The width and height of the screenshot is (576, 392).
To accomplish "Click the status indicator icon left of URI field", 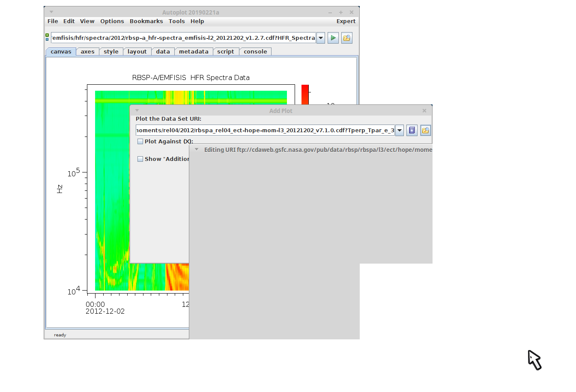I will pos(47,38).
